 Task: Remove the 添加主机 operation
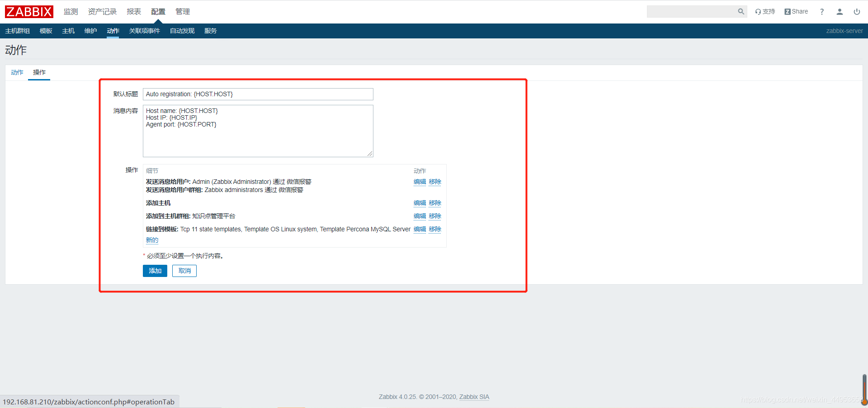click(435, 203)
